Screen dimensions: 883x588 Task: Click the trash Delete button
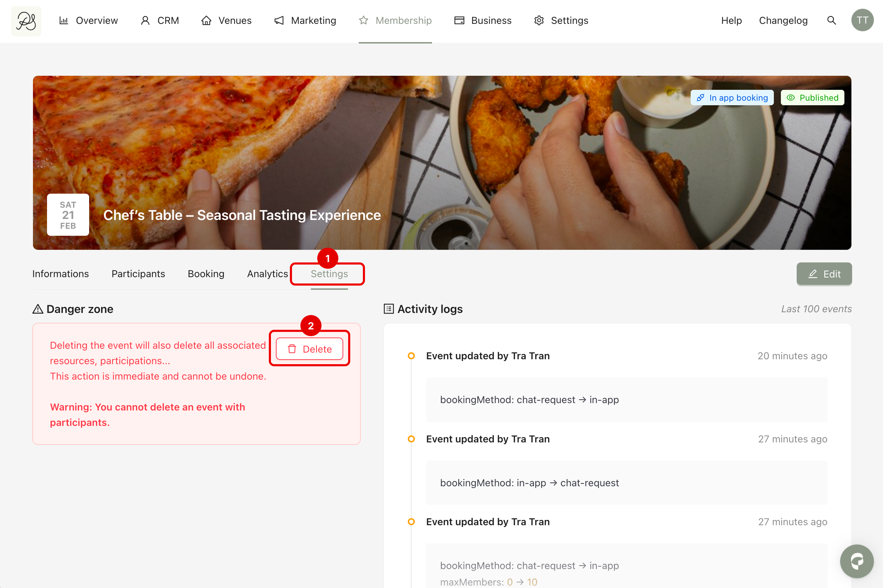(310, 349)
